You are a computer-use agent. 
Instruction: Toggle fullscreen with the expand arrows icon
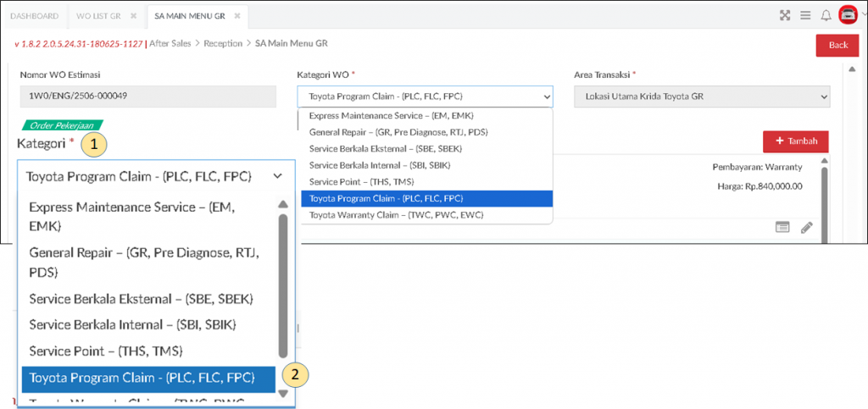784,15
